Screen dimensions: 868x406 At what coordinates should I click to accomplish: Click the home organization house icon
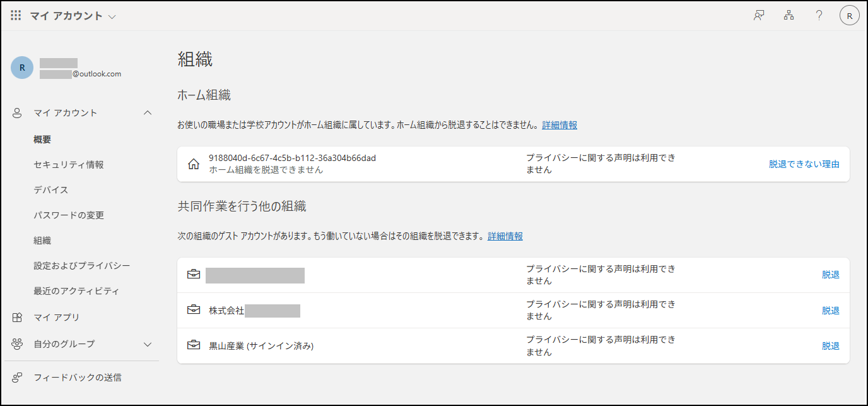point(194,164)
